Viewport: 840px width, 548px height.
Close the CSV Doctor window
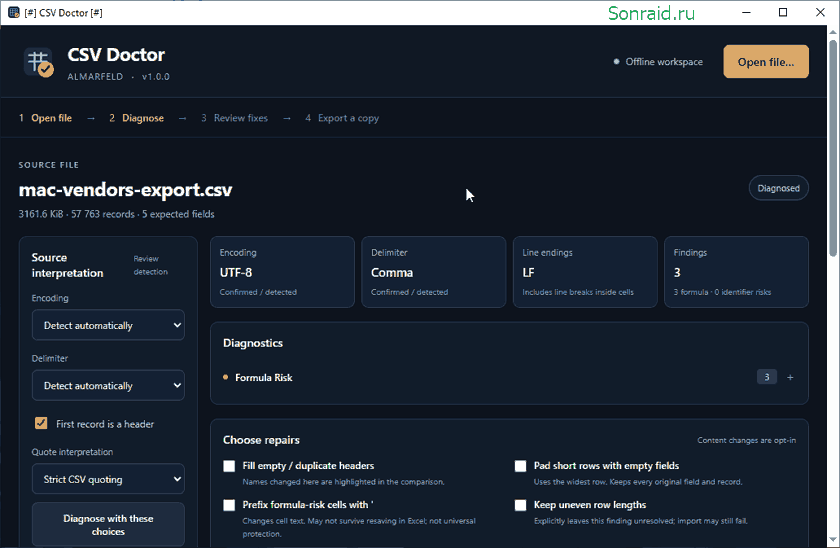pos(820,12)
